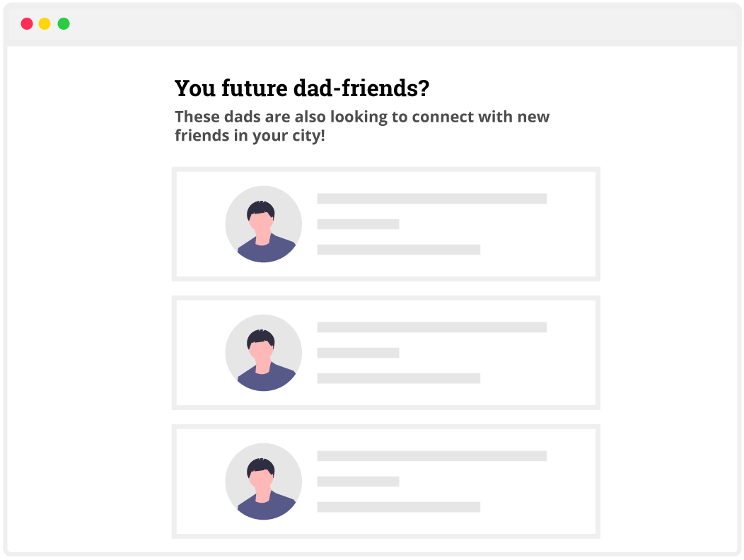744x560 pixels.
Task: Select the third profile card's name line
Action: point(431,456)
